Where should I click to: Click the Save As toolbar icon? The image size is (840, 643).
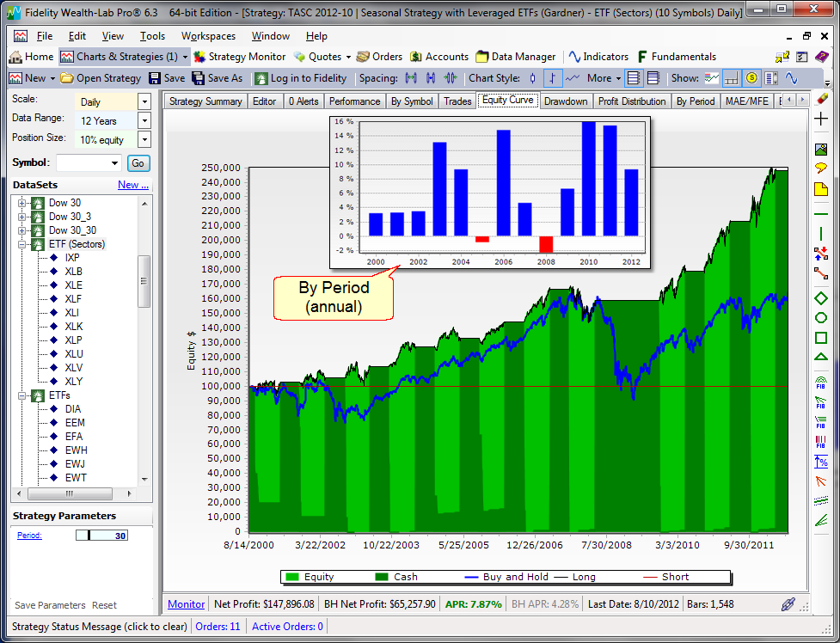point(218,78)
